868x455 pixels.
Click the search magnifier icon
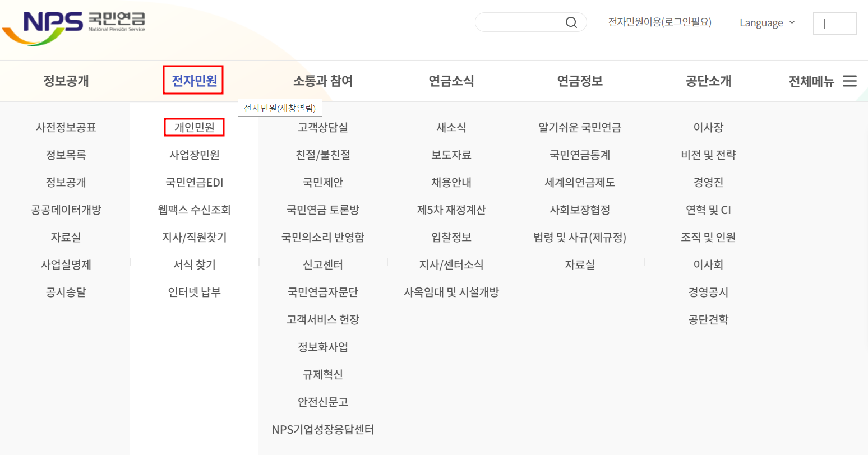click(571, 22)
